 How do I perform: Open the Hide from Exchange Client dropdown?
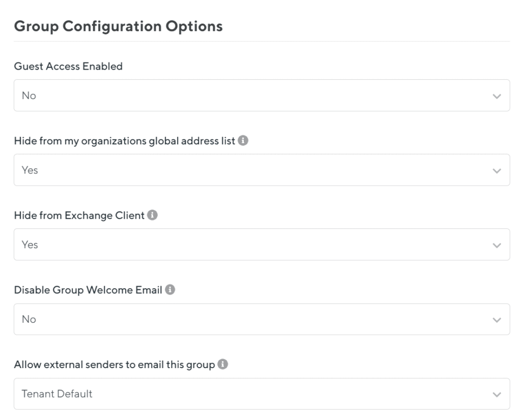[x=260, y=245]
